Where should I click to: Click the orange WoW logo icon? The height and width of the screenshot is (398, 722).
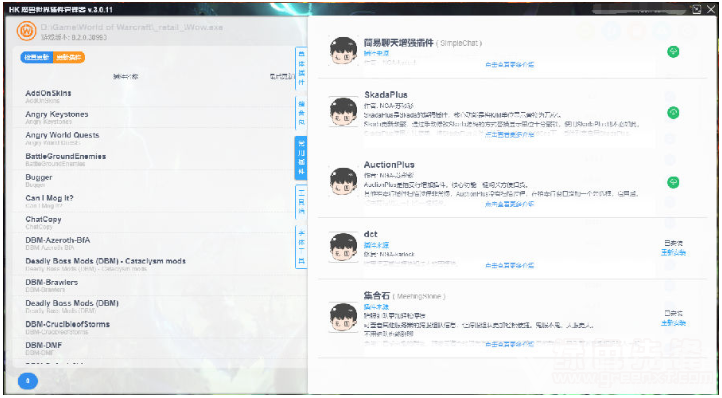[x=26, y=31]
